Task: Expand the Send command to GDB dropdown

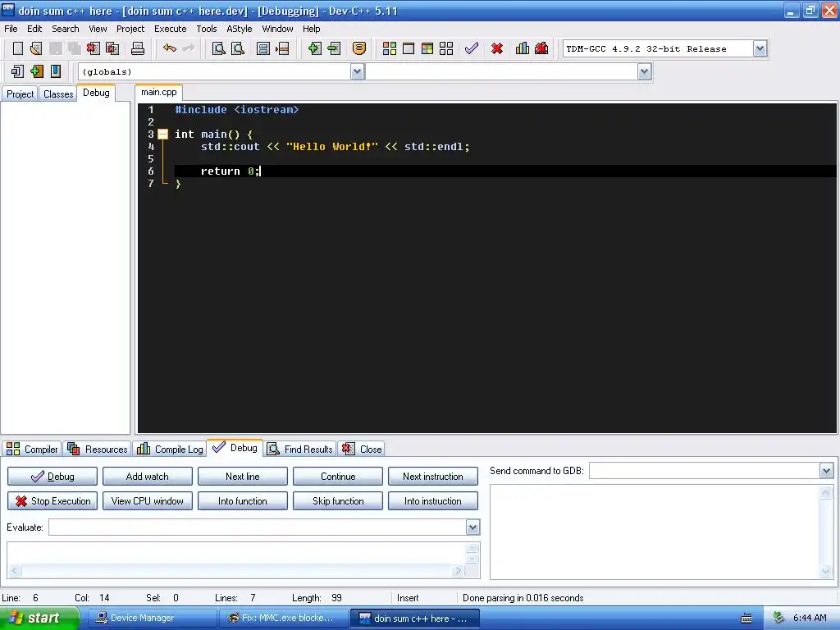Action: click(x=826, y=471)
